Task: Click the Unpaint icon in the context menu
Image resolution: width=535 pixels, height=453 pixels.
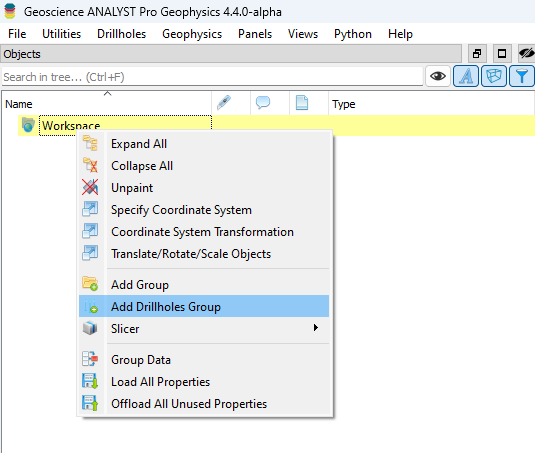Action: click(x=90, y=188)
